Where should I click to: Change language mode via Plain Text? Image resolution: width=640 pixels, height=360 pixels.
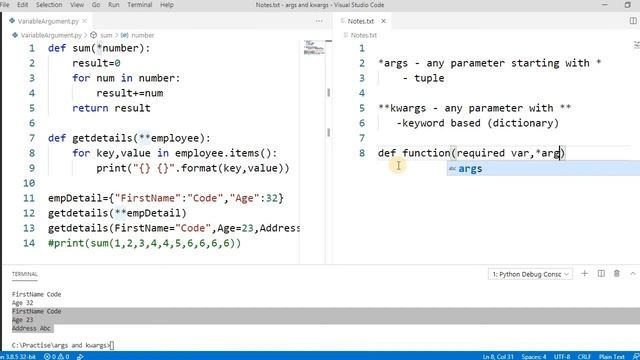(611, 356)
